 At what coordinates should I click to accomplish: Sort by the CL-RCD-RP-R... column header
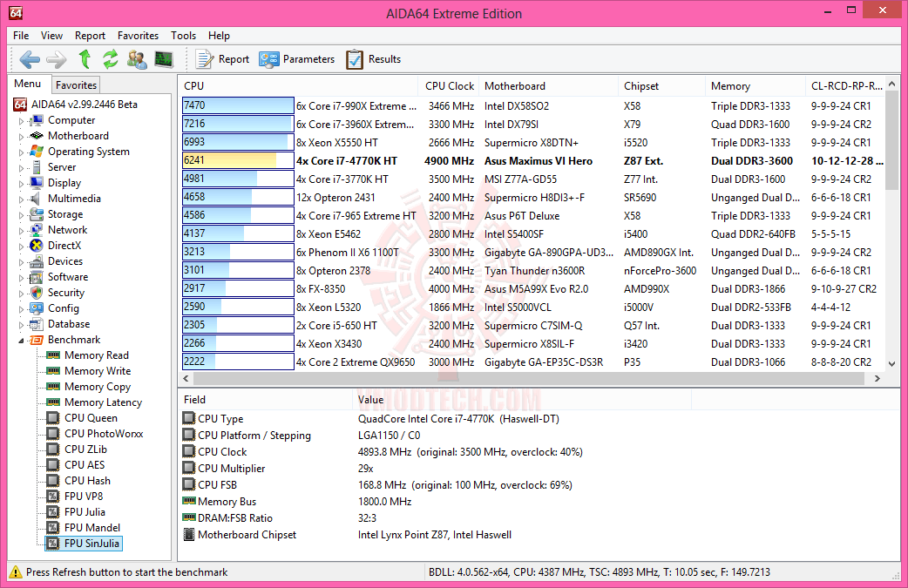[x=846, y=85]
